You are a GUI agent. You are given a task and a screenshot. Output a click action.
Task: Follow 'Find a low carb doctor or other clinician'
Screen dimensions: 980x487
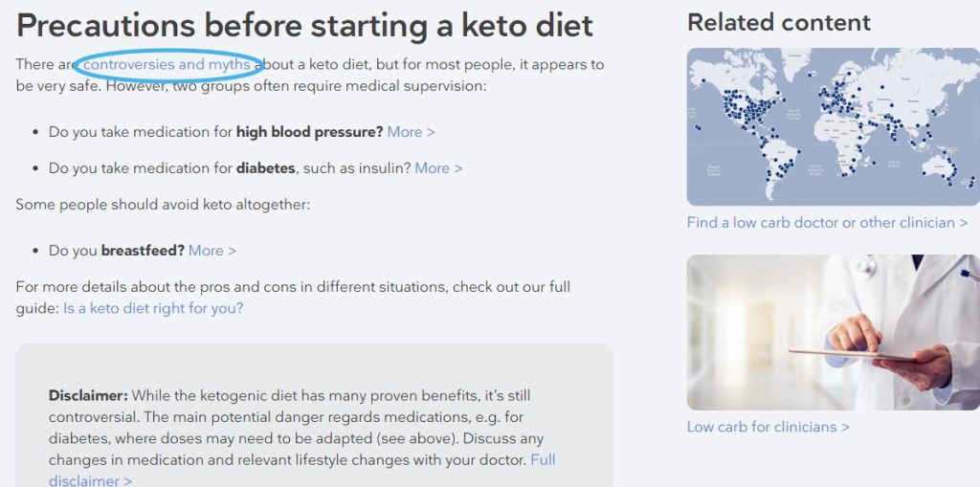(x=827, y=223)
